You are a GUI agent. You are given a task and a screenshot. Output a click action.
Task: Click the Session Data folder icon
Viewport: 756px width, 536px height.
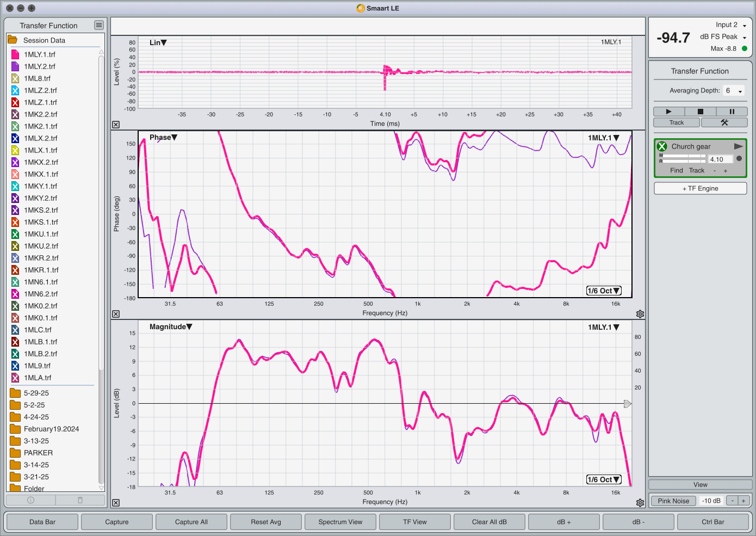(12, 40)
